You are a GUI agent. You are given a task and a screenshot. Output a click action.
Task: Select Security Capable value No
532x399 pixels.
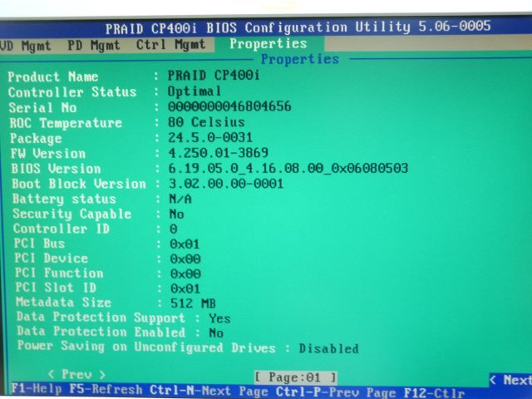(x=176, y=214)
